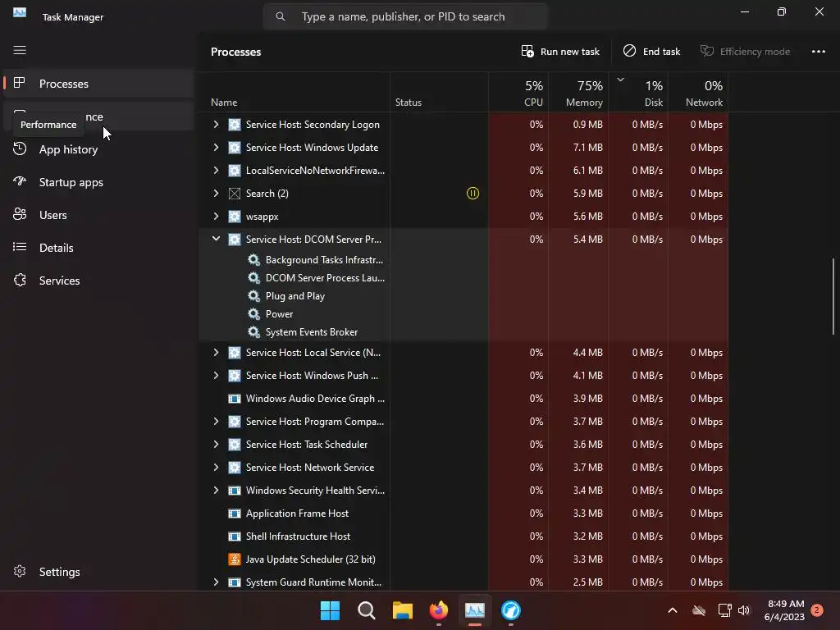Switch to the Services tab
The image size is (840, 630).
click(x=98, y=281)
